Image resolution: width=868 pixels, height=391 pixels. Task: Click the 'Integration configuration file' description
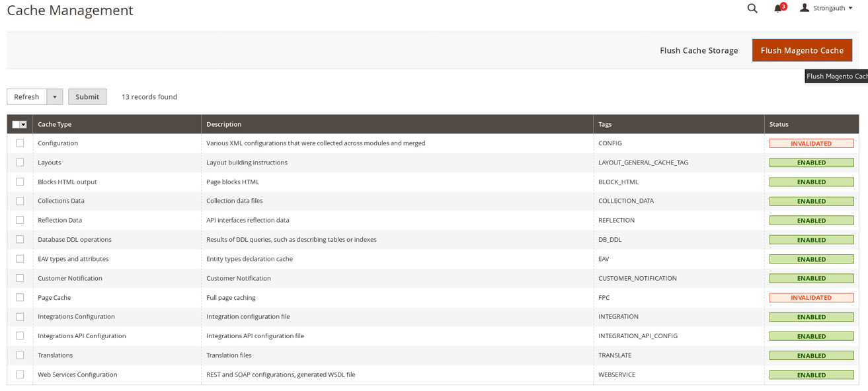[x=248, y=316]
